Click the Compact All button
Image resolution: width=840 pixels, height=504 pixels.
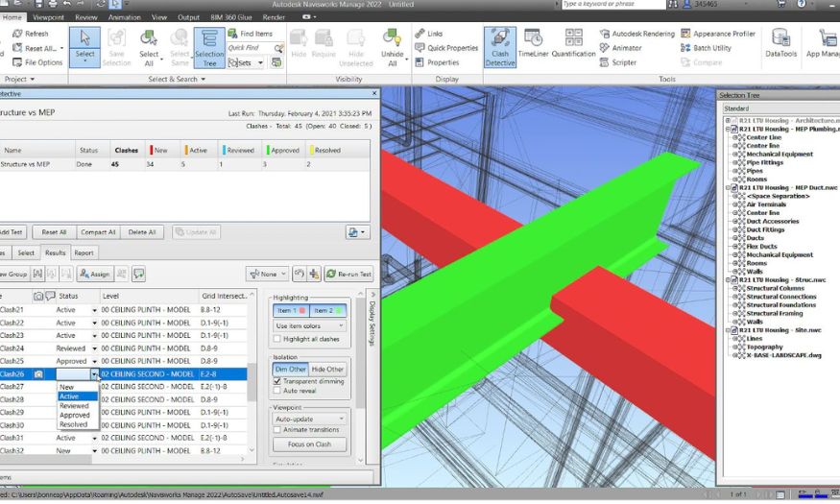click(x=98, y=232)
